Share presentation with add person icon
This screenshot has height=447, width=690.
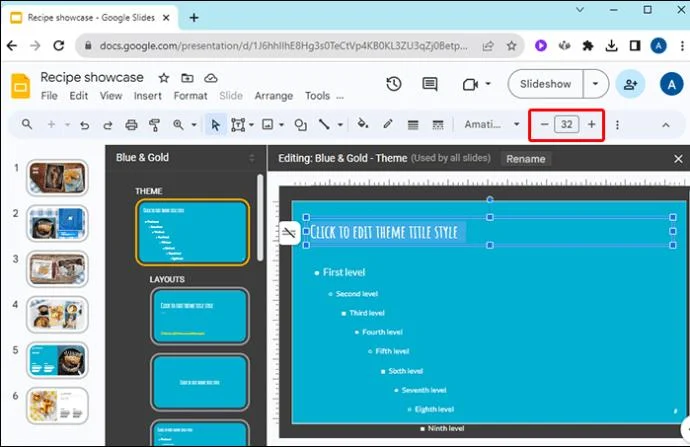(x=630, y=84)
